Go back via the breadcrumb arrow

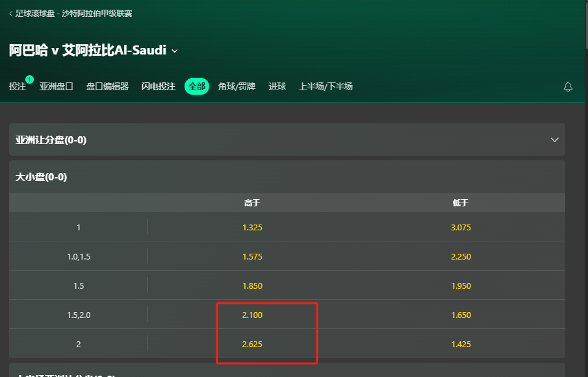tap(10, 13)
